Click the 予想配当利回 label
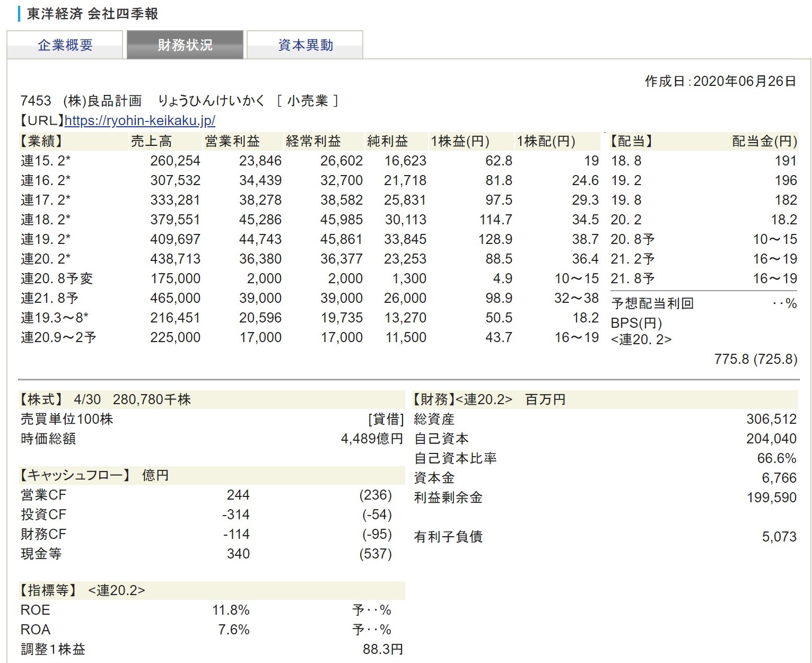Image resolution: width=812 pixels, height=663 pixels. click(x=652, y=303)
